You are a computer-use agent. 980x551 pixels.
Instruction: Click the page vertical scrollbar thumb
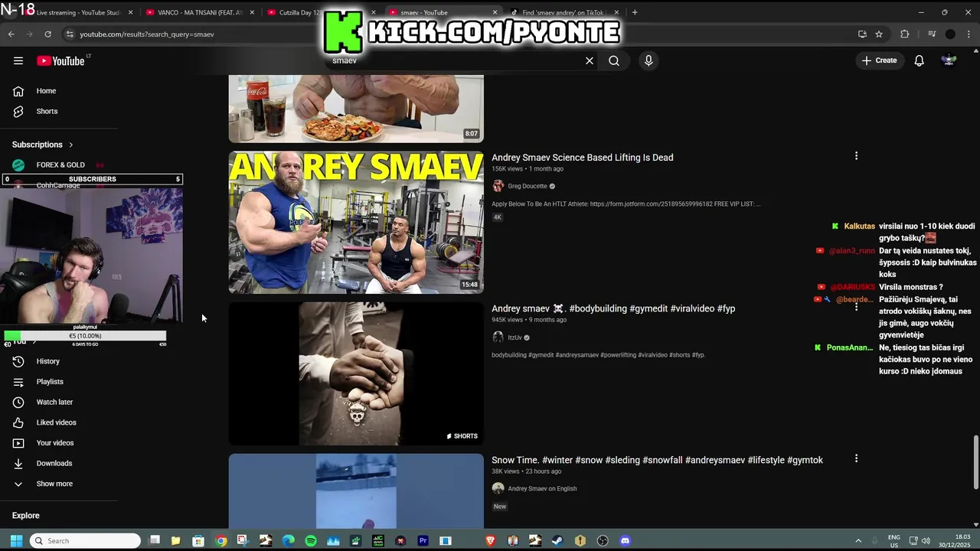coord(975,461)
